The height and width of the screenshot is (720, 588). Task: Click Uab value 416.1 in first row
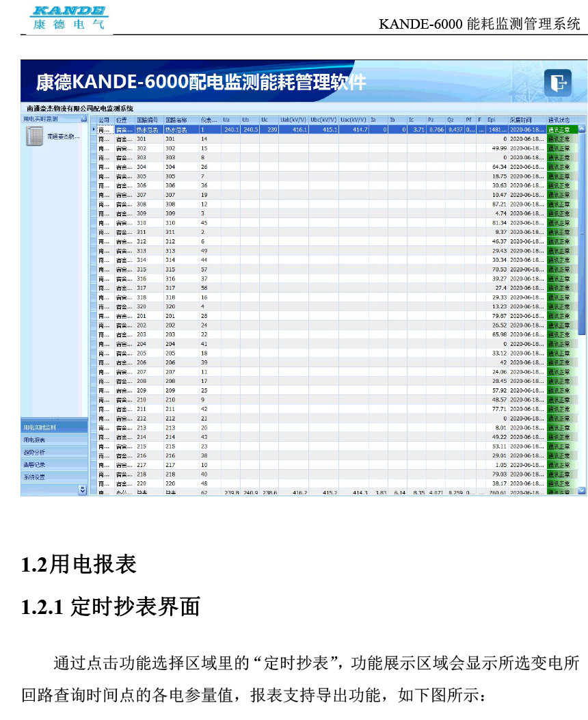click(x=299, y=130)
